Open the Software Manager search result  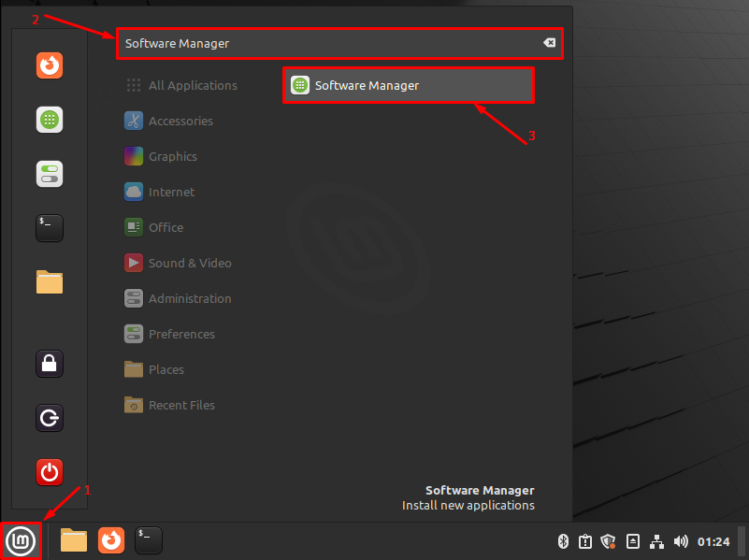(x=408, y=85)
